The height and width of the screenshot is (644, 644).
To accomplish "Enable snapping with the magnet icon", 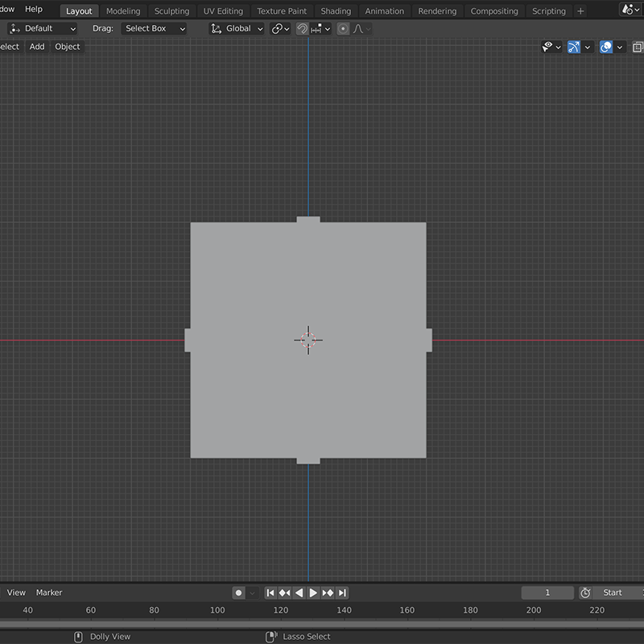I will point(300,28).
